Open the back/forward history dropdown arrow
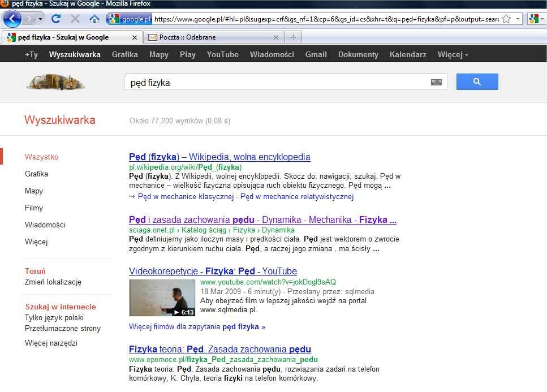The width and height of the screenshot is (547, 392). [41, 19]
